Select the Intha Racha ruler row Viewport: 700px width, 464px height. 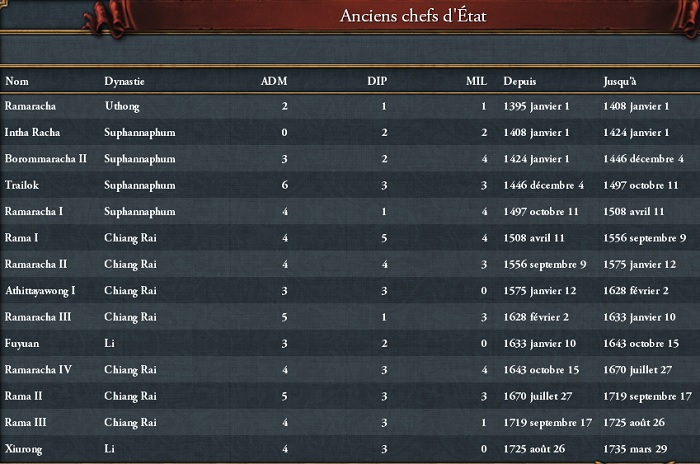click(x=350, y=132)
